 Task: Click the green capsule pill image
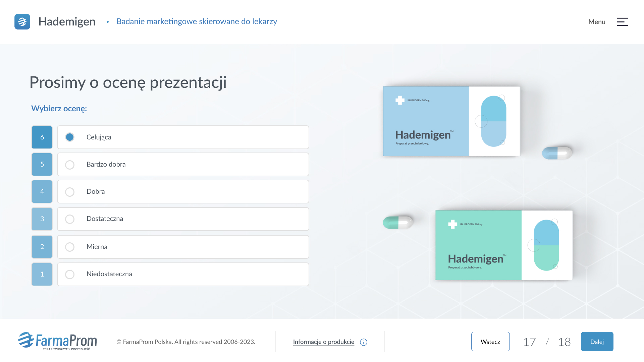coord(398,223)
